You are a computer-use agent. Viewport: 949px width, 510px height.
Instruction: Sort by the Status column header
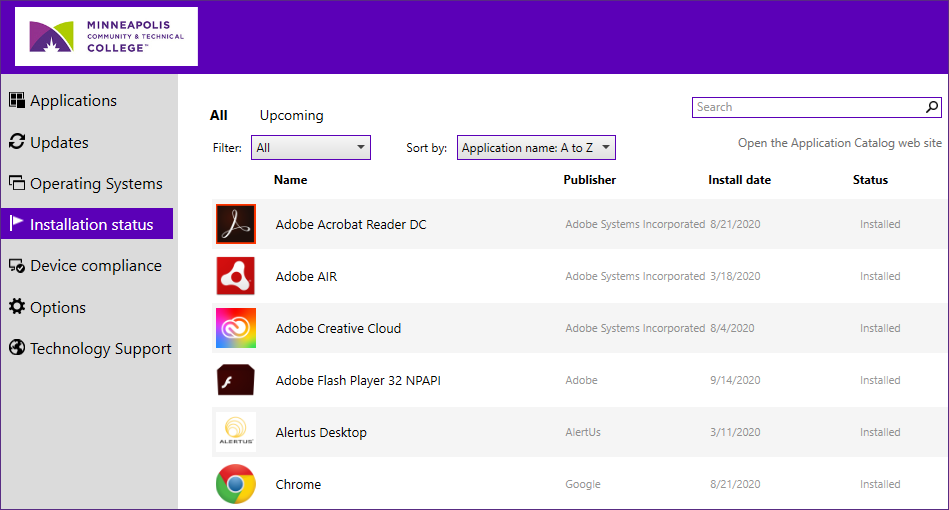point(870,180)
